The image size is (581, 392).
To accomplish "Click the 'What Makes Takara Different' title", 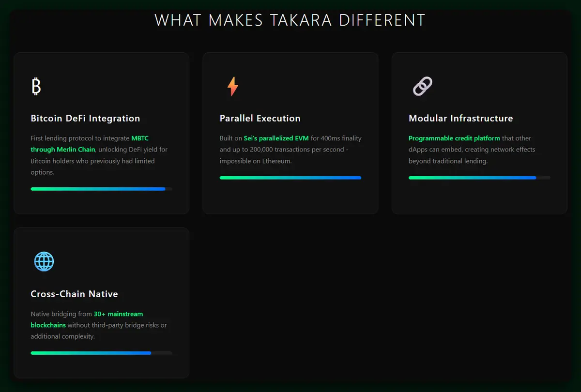I will pos(290,20).
